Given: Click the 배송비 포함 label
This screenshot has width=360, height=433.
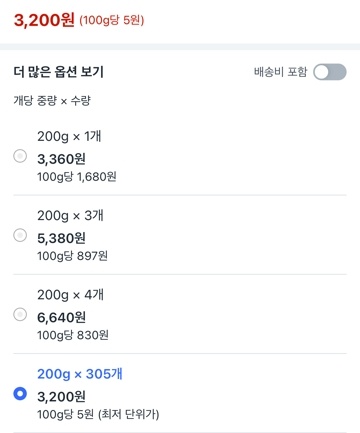Looking at the screenshot, I should coord(280,72).
